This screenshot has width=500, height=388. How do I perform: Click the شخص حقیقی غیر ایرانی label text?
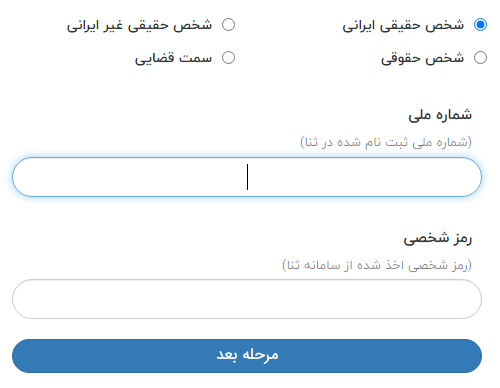click(139, 26)
